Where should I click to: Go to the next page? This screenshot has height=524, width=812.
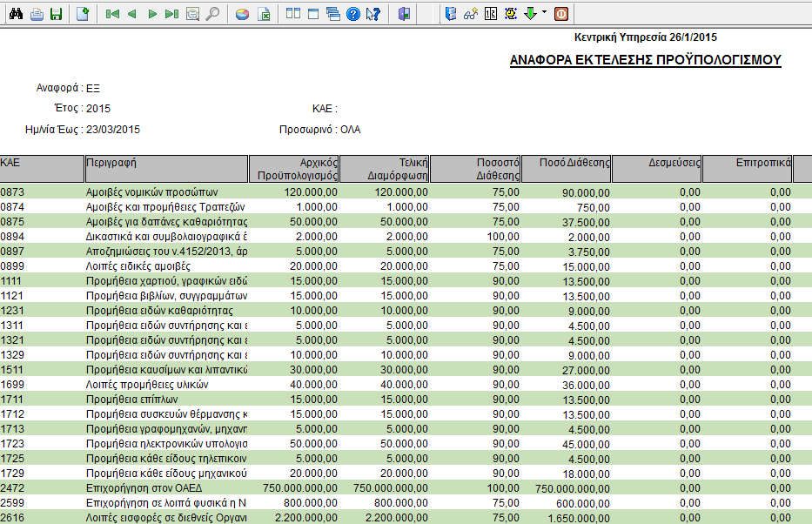tap(151, 14)
